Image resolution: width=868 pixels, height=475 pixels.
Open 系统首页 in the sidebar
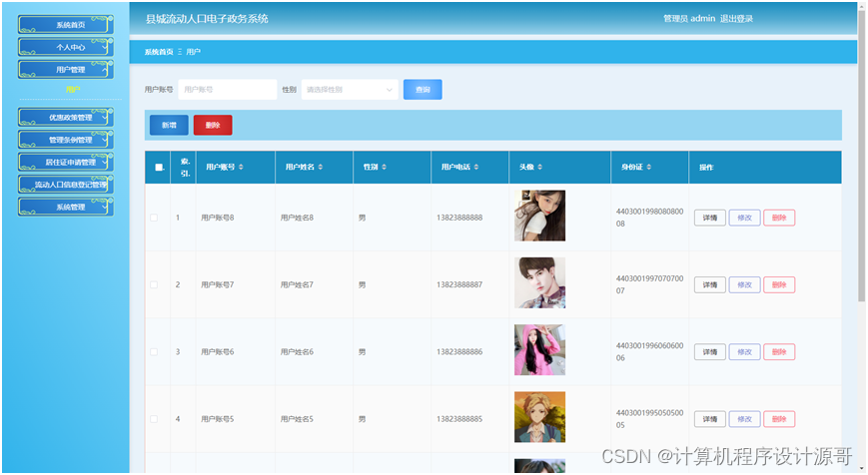point(66,24)
